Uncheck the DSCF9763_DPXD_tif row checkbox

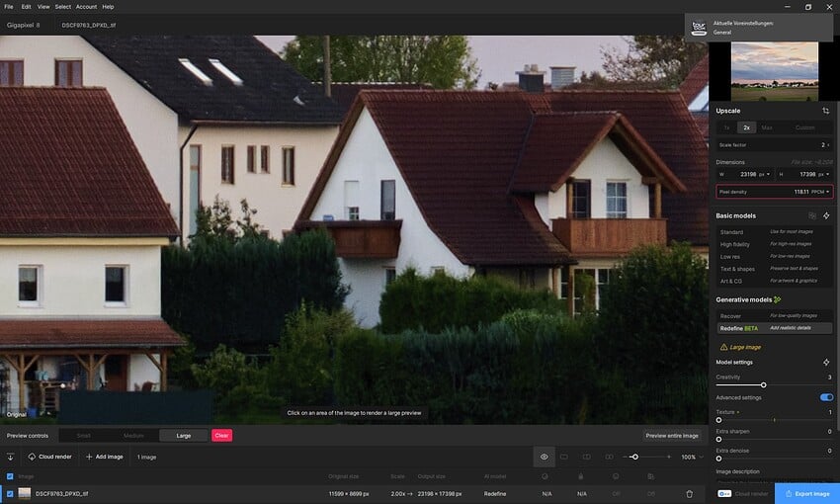click(10, 494)
